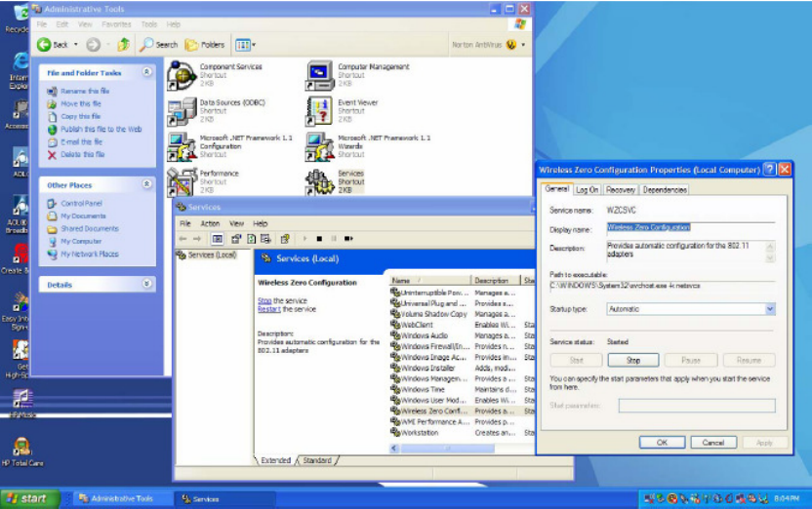Open Favorites menu in Administrative Tools
This screenshot has width=812, height=509.
click(116, 24)
